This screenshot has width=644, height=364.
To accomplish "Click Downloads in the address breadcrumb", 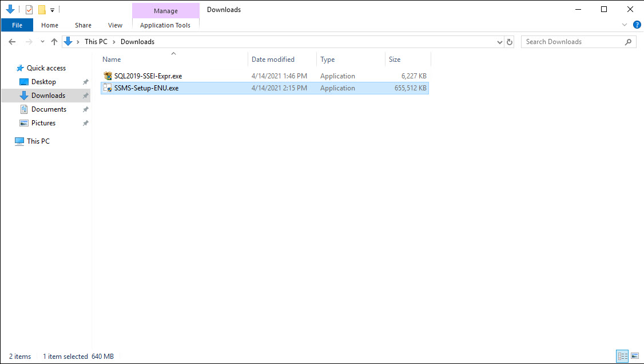I will click(138, 42).
